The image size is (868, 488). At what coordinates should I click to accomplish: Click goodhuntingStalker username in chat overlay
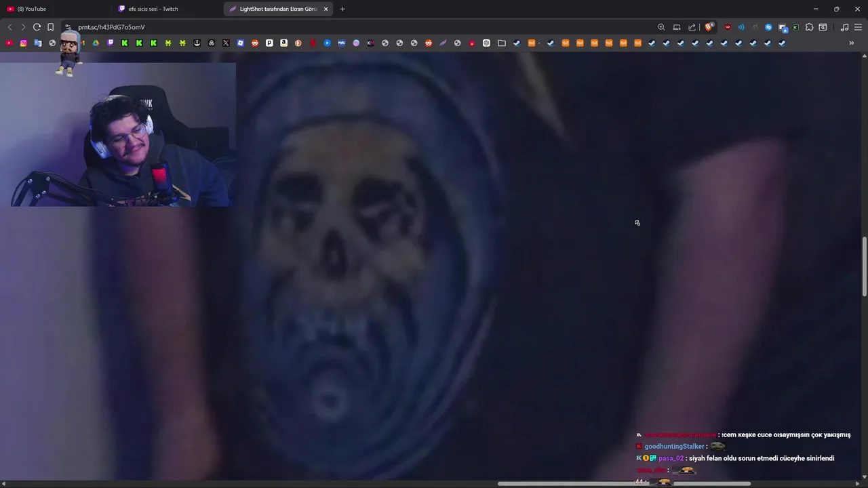(x=674, y=447)
